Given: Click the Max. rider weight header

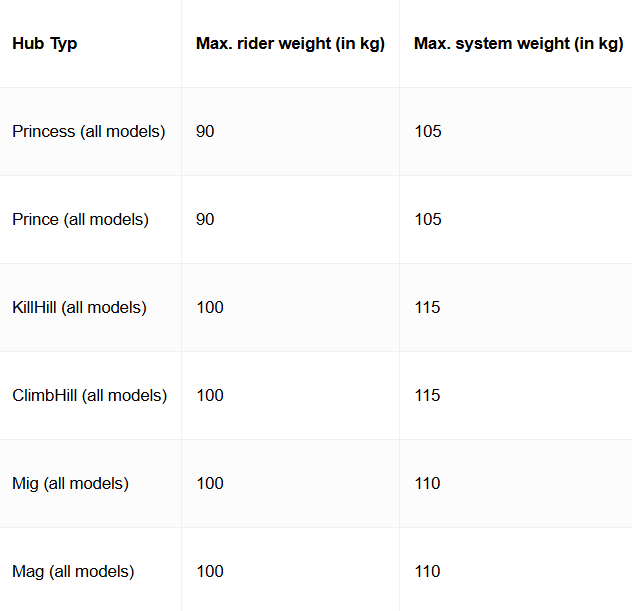Looking at the screenshot, I should pyautogui.click(x=290, y=44).
